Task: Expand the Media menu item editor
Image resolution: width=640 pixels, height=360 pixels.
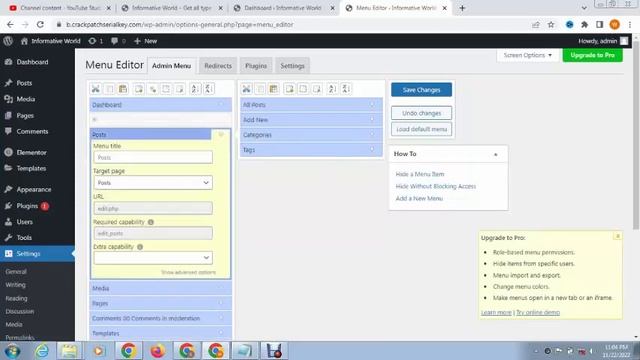Action: pyautogui.click(x=221, y=288)
